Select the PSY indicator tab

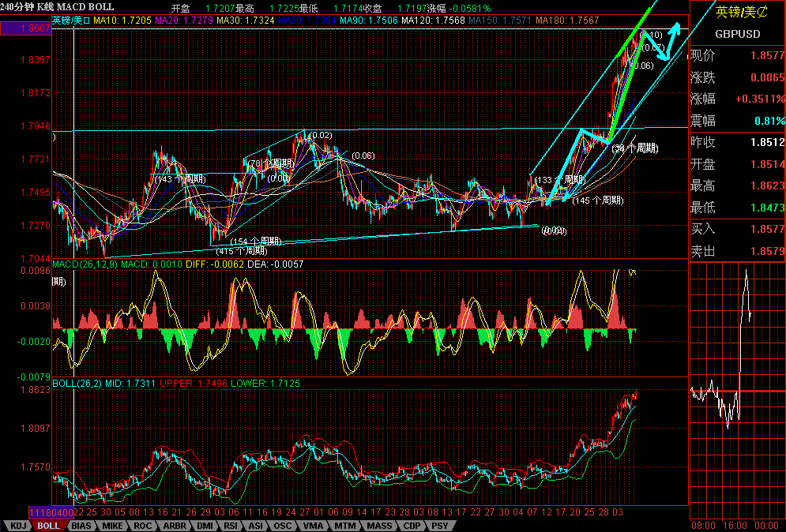pos(440,526)
